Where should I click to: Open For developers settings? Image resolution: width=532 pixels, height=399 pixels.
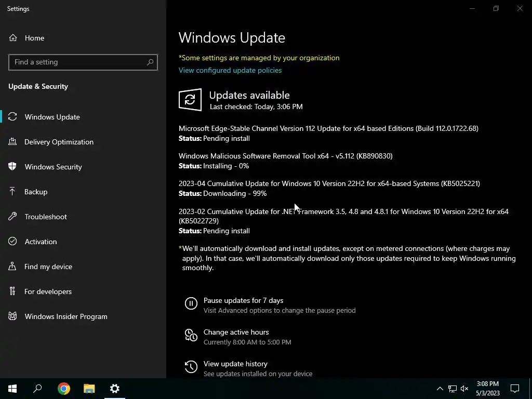pos(48,291)
